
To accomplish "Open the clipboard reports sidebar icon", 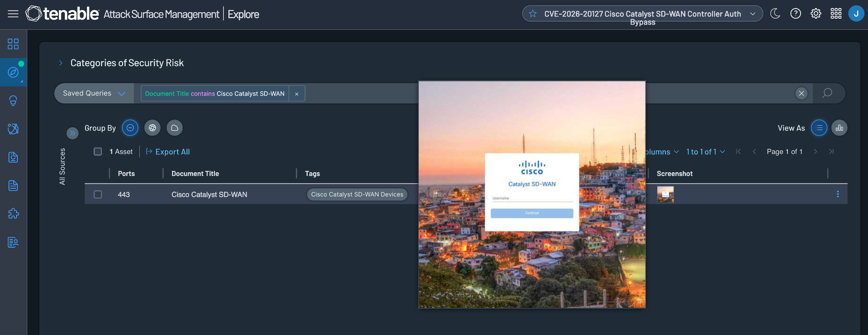I will click(x=13, y=157).
